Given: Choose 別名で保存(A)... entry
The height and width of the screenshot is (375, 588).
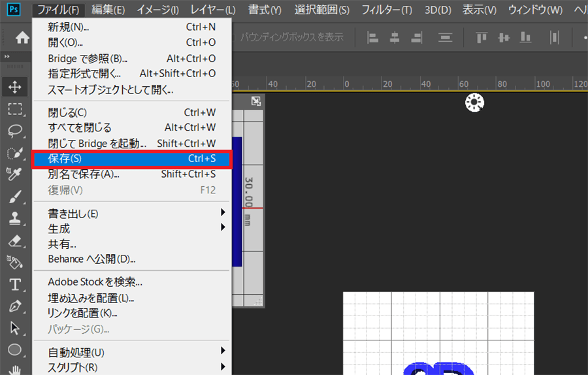Looking at the screenshot, I should (x=131, y=174).
